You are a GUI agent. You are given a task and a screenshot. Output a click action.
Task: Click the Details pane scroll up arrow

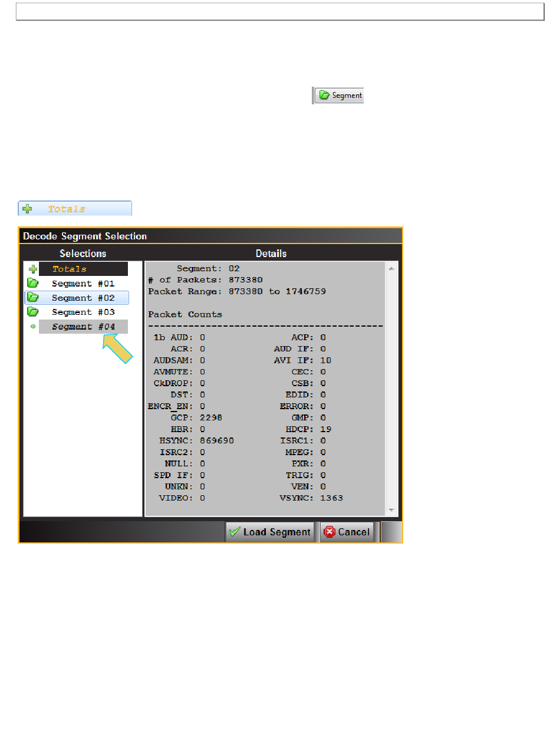point(391,268)
